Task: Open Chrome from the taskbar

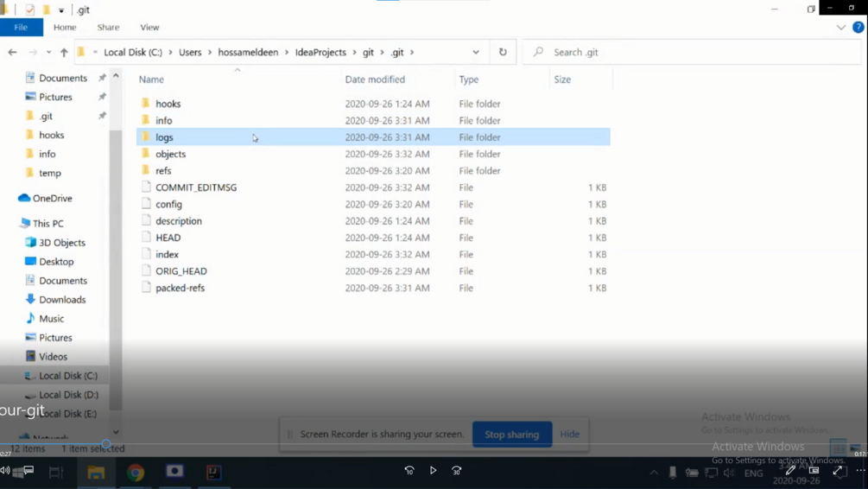Action: pos(136,473)
